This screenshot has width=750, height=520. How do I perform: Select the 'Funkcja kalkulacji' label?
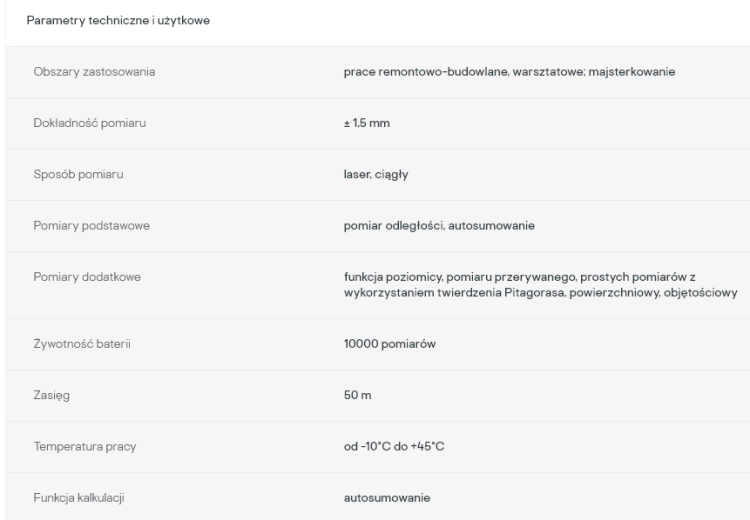(79, 498)
